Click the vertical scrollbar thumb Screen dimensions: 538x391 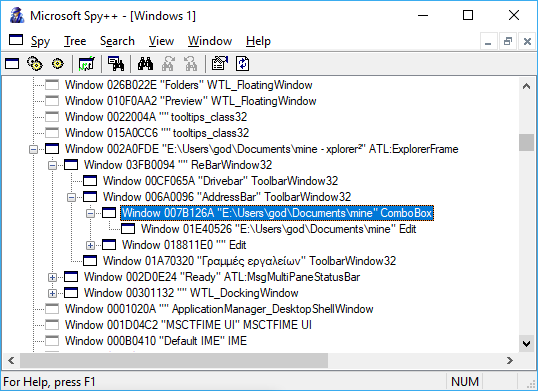[526, 142]
